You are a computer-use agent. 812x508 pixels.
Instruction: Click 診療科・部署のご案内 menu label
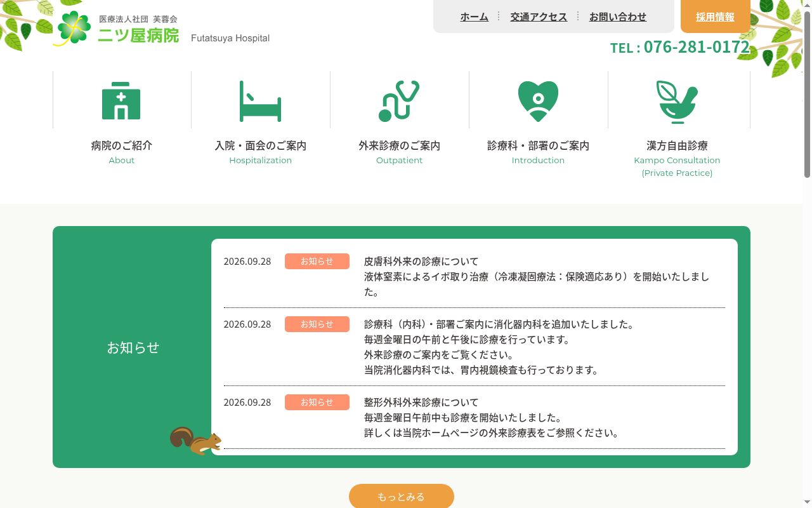coord(538,145)
